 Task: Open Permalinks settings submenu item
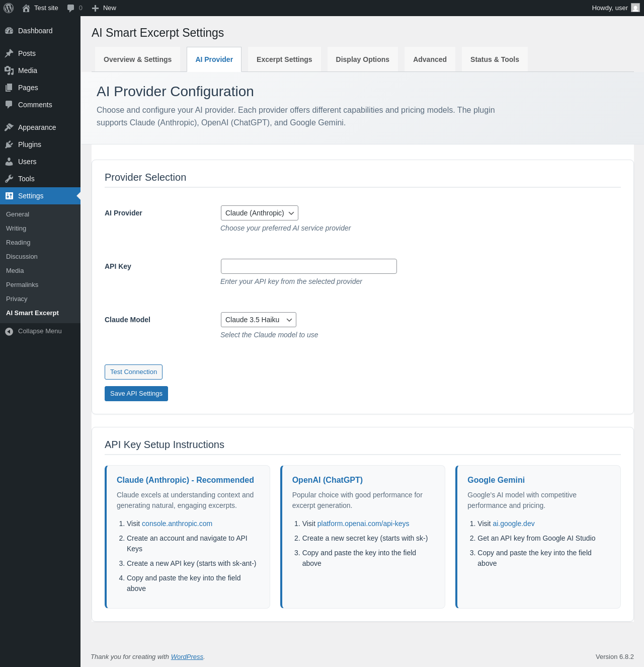pyautogui.click(x=40, y=285)
